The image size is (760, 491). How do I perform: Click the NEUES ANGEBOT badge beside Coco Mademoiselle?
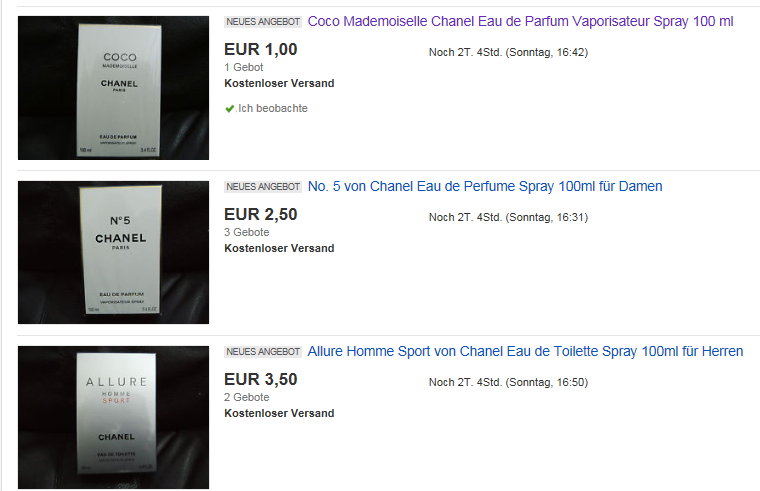[263, 22]
